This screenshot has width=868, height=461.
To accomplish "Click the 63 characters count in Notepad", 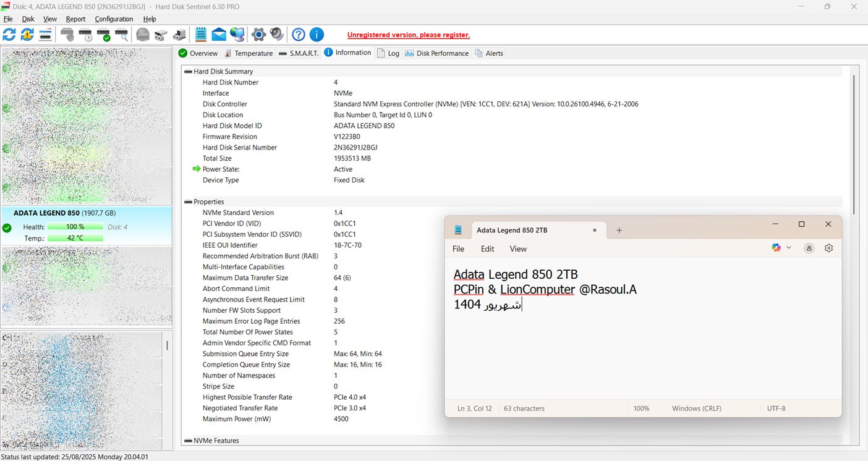I will click(524, 408).
